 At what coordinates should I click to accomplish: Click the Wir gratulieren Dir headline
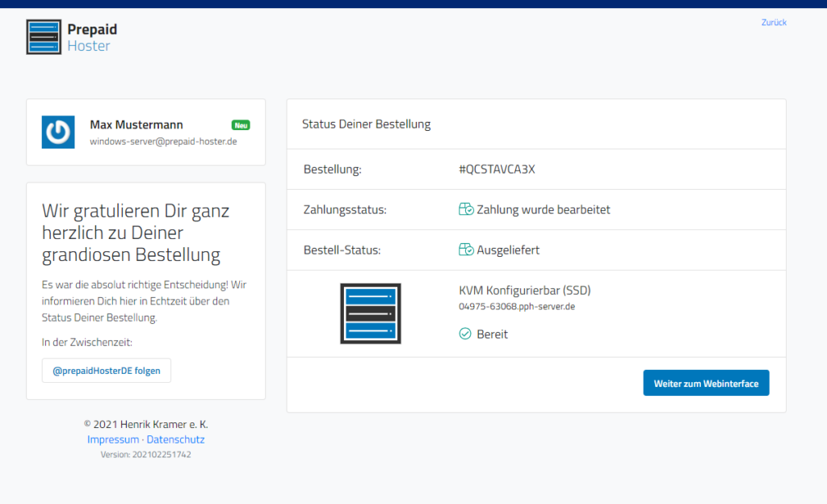pos(136,233)
